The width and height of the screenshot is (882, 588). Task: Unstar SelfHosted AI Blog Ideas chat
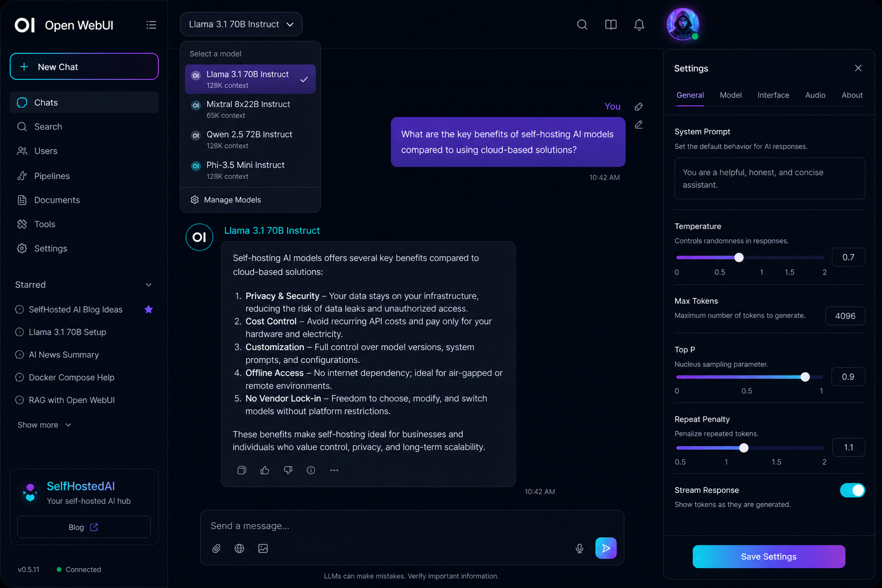click(149, 310)
